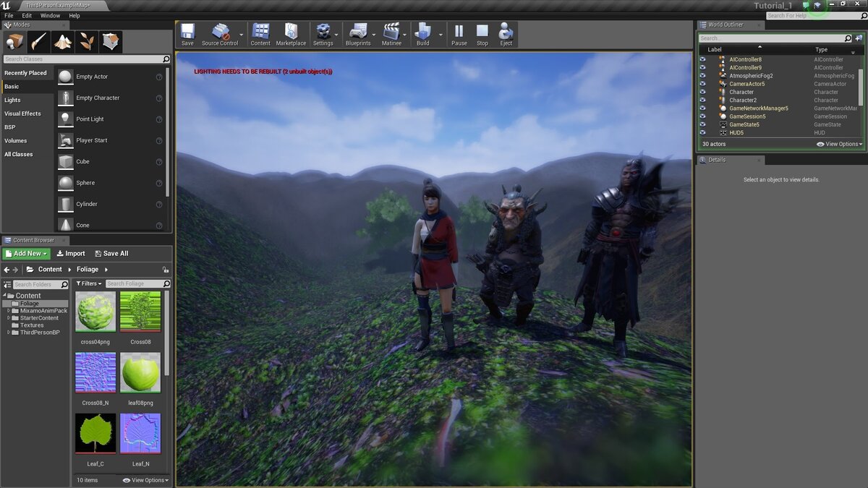Click the tutorial graduation cap icon
868x488 pixels.
click(817, 5)
